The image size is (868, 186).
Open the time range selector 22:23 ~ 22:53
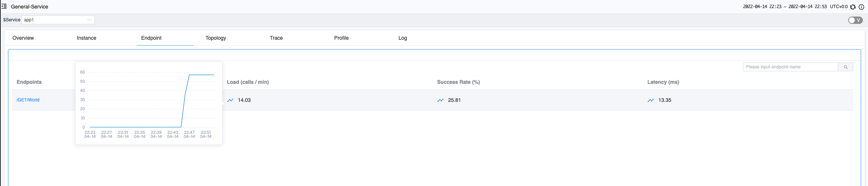click(x=785, y=7)
